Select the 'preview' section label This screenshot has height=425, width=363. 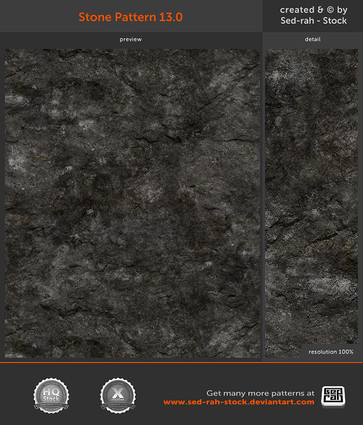(131, 39)
